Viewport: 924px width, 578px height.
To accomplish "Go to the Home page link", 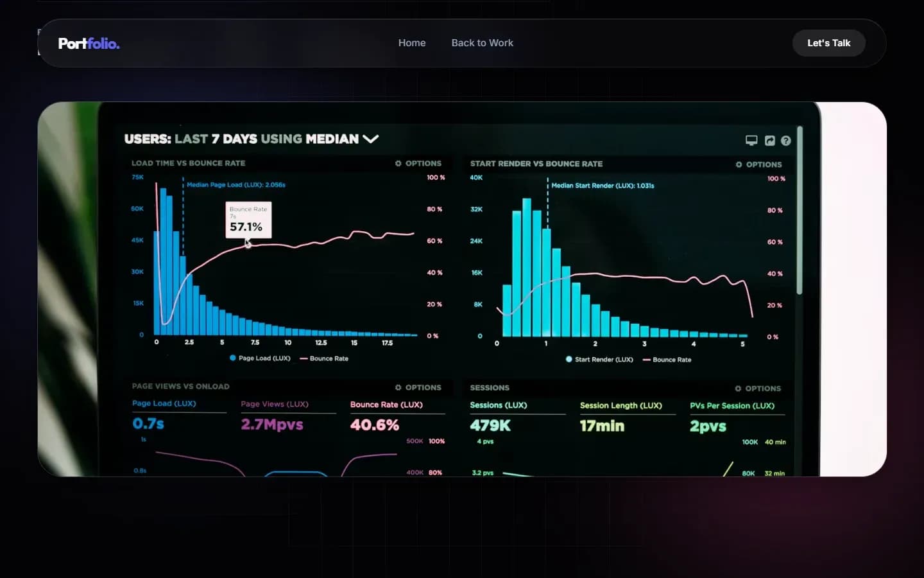I will pyautogui.click(x=412, y=43).
